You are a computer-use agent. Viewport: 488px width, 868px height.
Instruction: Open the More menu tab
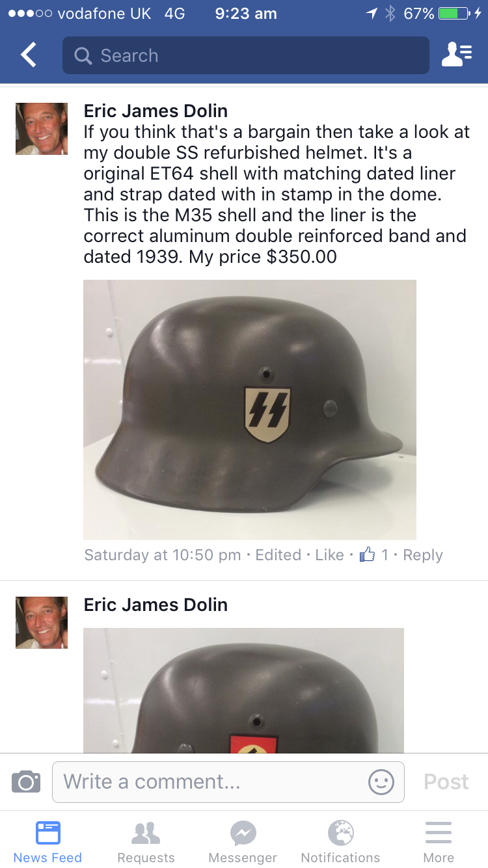coord(439,841)
